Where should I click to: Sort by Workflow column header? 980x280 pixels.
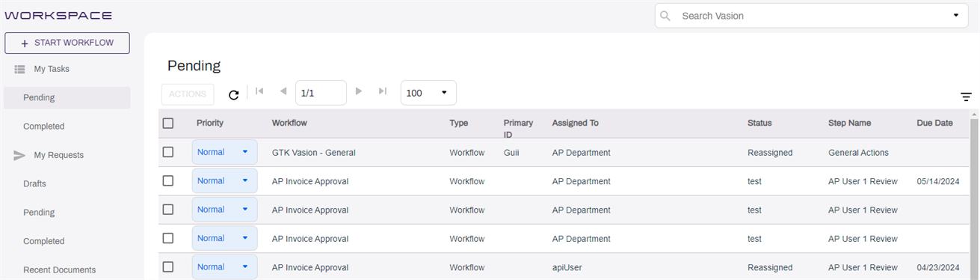click(289, 123)
